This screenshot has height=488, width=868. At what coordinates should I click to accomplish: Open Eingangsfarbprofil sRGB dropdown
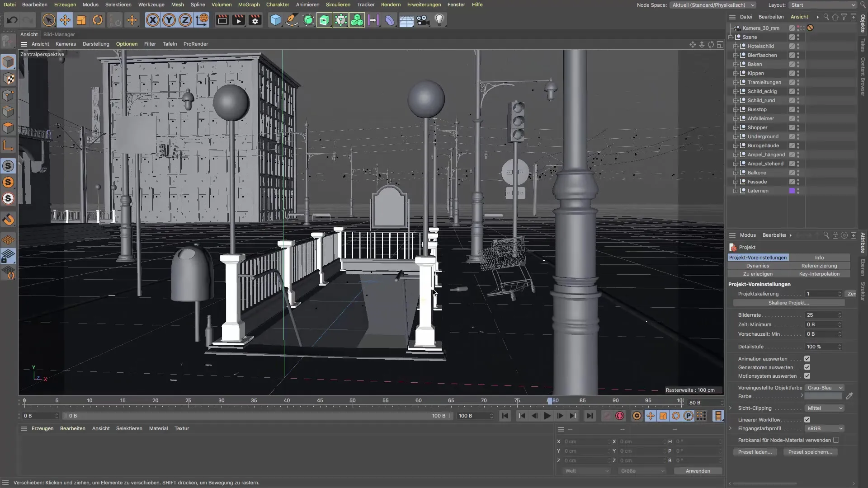coord(825,428)
